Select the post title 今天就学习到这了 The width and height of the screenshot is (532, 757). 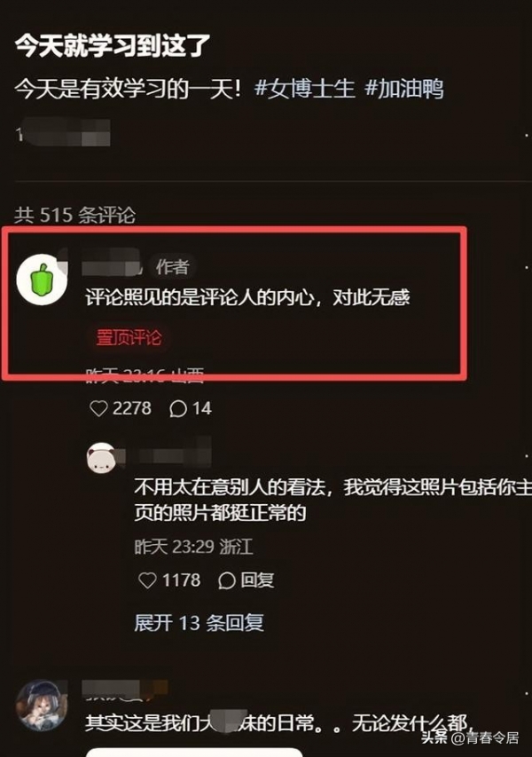[113, 46]
